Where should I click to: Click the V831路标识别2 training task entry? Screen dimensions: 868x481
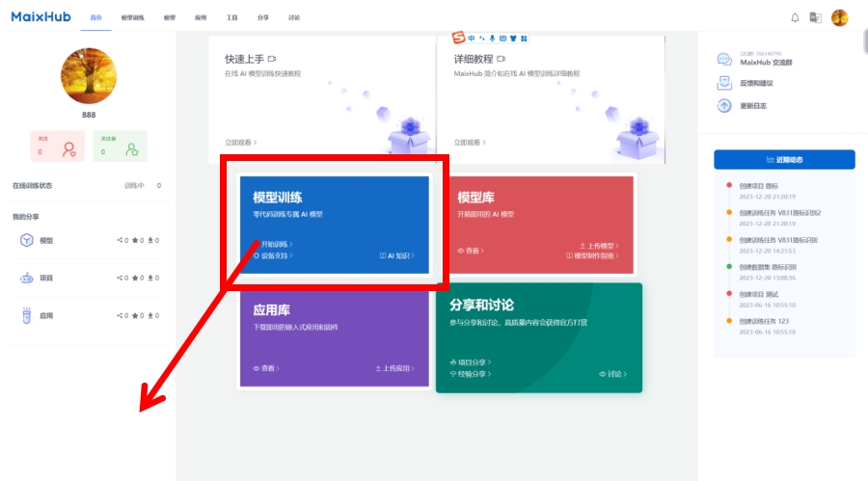(x=780, y=213)
